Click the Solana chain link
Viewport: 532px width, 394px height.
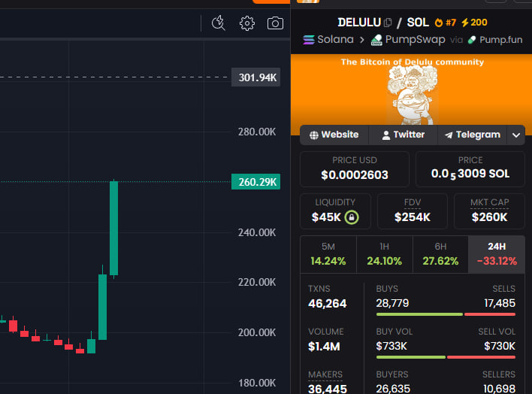pyautogui.click(x=328, y=40)
